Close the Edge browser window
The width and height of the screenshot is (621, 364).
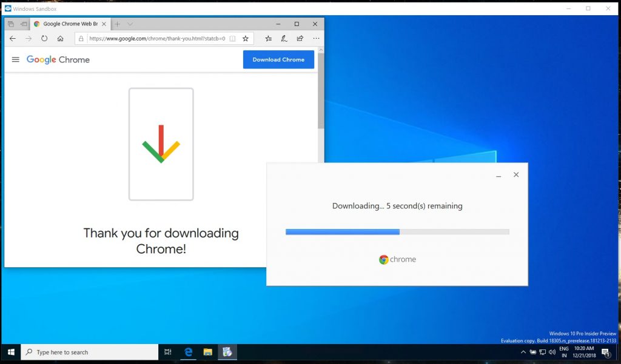[315, 24]
